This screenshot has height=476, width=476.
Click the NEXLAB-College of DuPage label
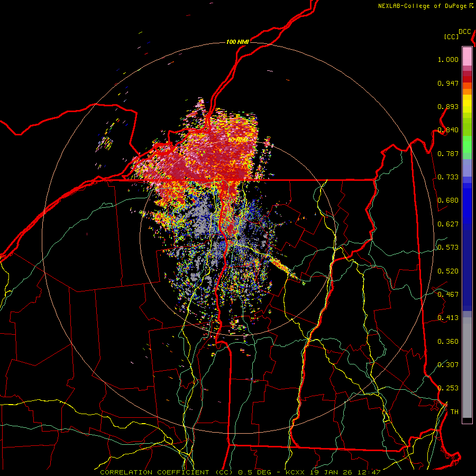(x=425, y=6)
